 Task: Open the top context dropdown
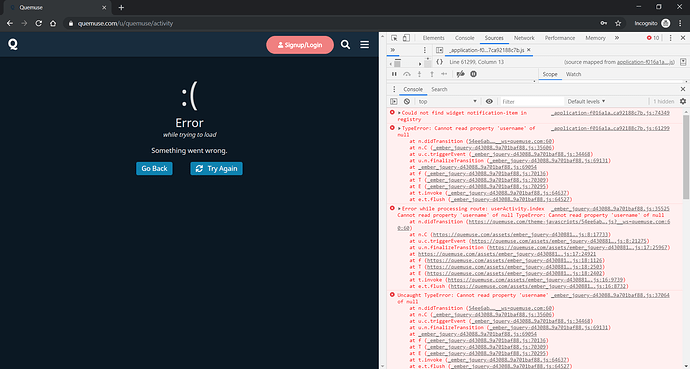tap(448, 102)
